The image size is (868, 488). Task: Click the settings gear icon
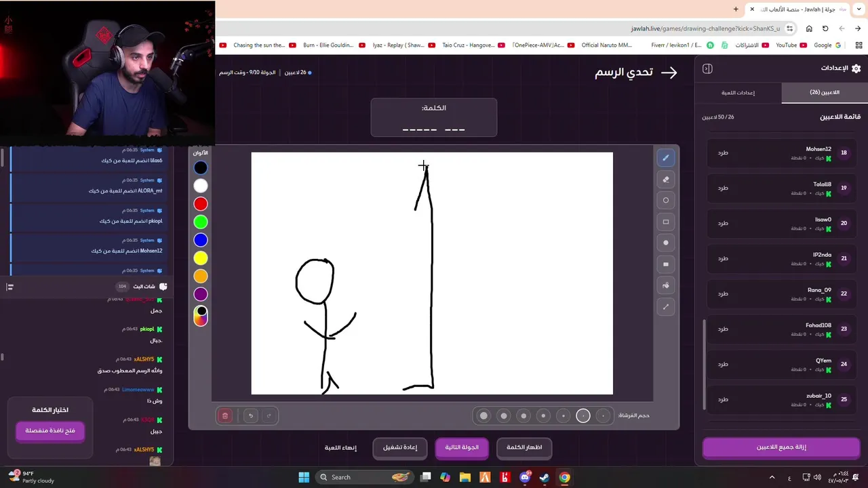click(856, 68)
